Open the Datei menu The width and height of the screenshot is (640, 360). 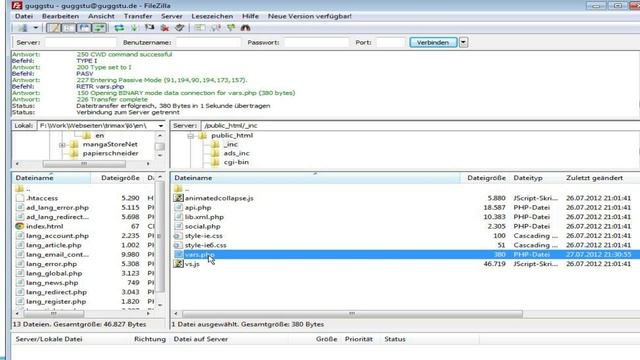[x=24, y=16]
